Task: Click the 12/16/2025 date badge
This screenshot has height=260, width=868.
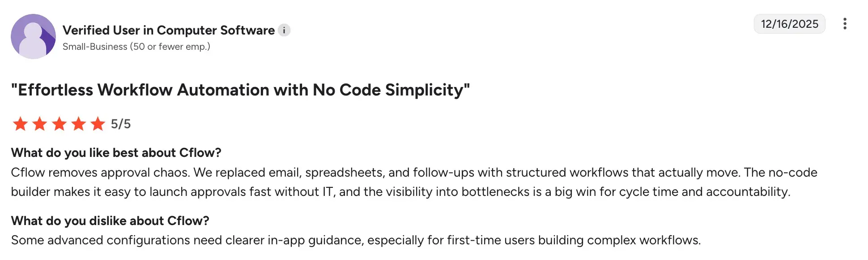Action: click(x=789, y=24)
